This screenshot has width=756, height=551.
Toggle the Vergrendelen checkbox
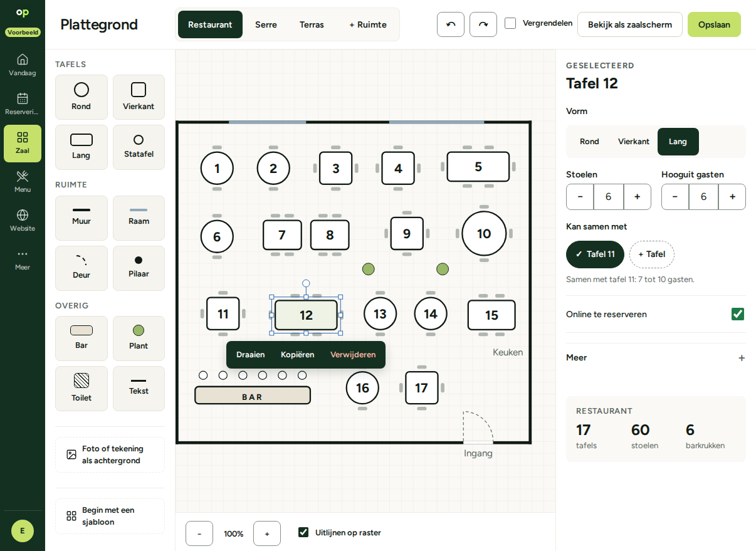(x=510, y=23)
